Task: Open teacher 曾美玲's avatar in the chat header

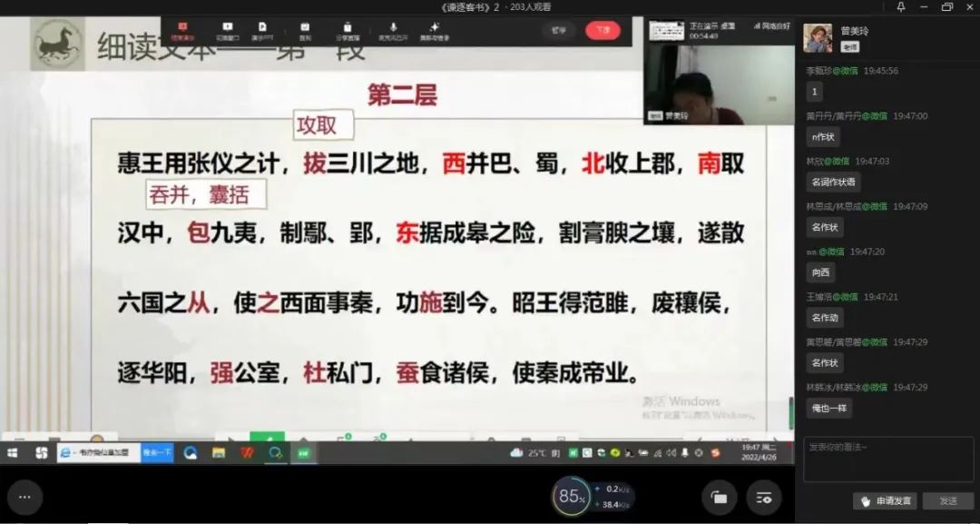Action: point(818,37)
